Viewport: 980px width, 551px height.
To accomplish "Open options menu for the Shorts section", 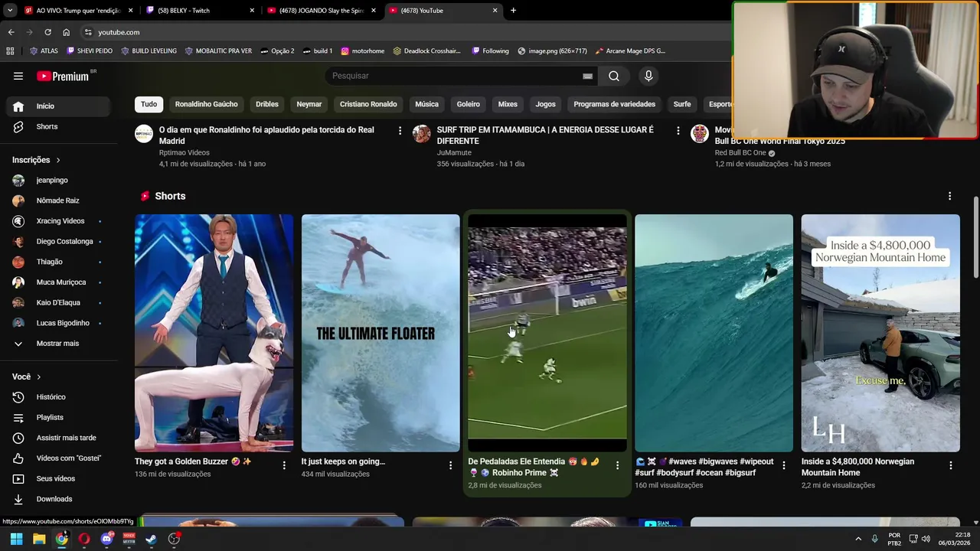I will [x=949, y=196].
